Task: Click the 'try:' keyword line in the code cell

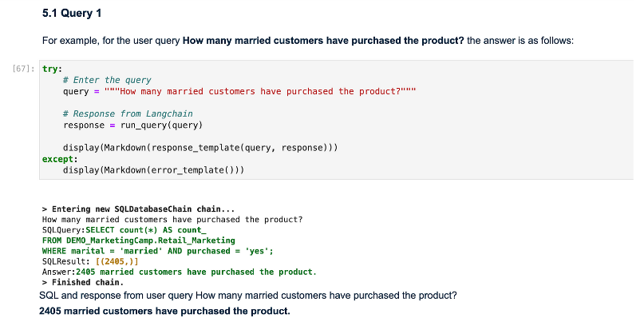Action: 52,70
